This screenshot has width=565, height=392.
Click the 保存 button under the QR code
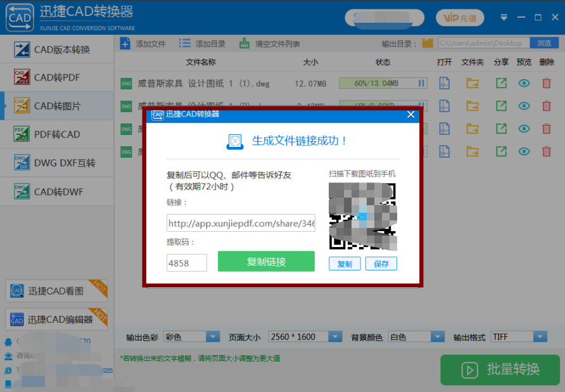381,263
